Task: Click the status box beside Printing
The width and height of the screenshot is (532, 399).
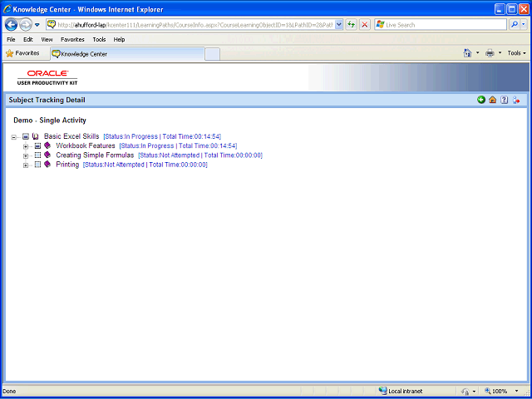Action: (37, 165)
